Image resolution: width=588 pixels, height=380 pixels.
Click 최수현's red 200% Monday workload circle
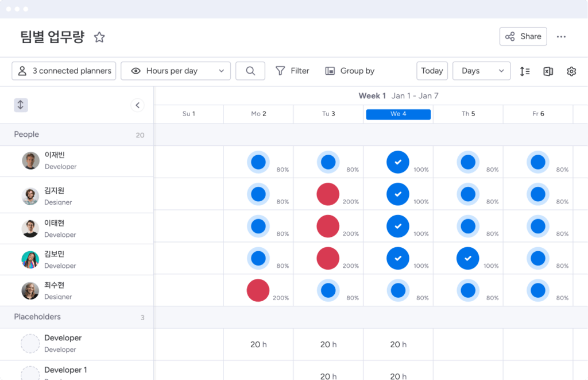pyautogui.click(x=258, y=290)
